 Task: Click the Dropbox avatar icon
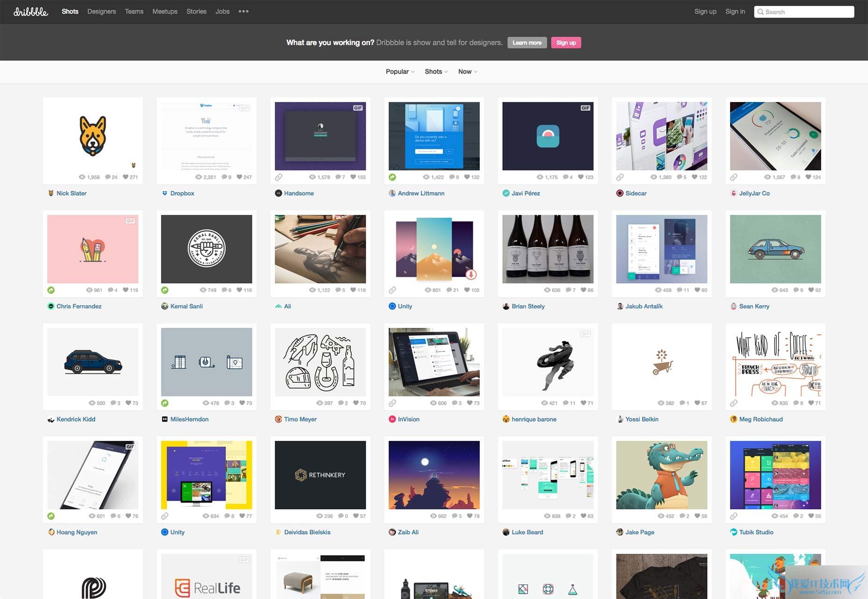pos(165,193)
